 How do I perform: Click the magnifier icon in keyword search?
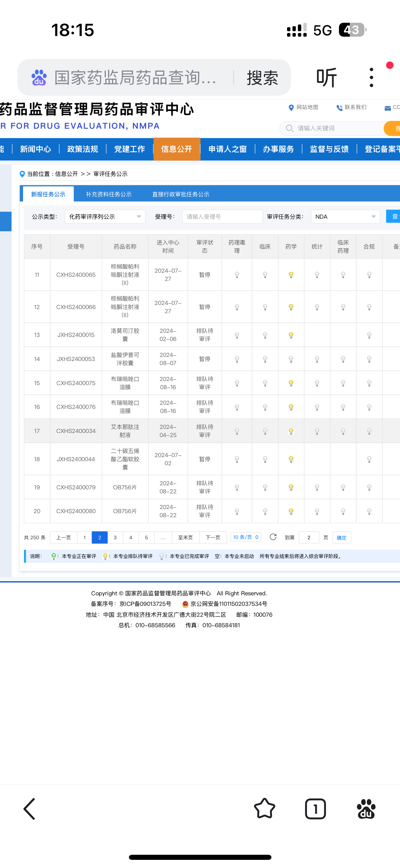click(x=289, y=128)
